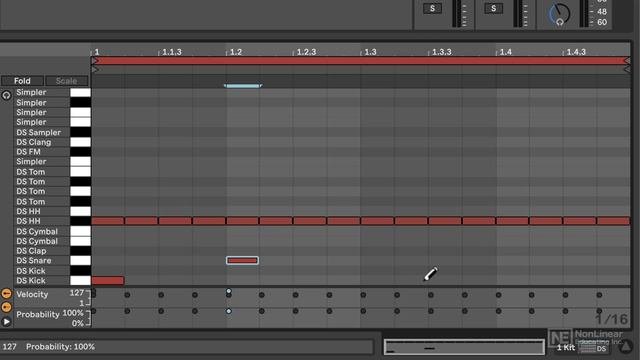
Task: Toggle the Scale button
Action: click(x=67, y=81)
